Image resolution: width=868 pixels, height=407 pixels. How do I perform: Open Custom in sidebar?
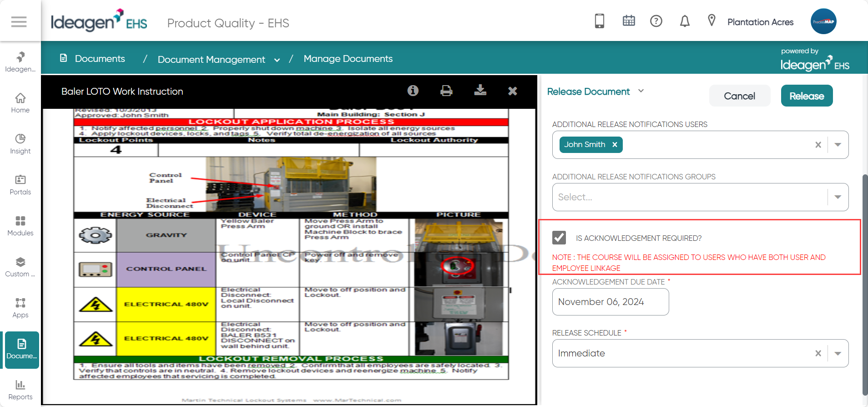20,267
